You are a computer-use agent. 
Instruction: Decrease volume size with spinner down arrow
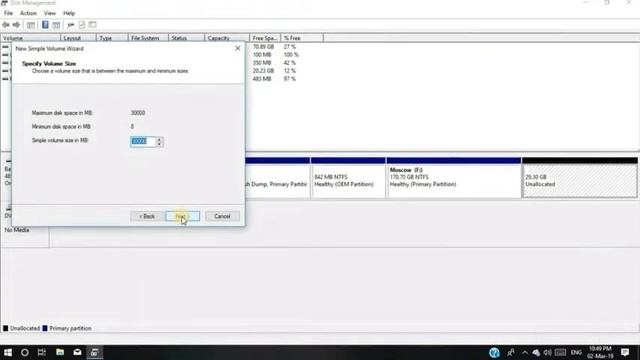159,144
